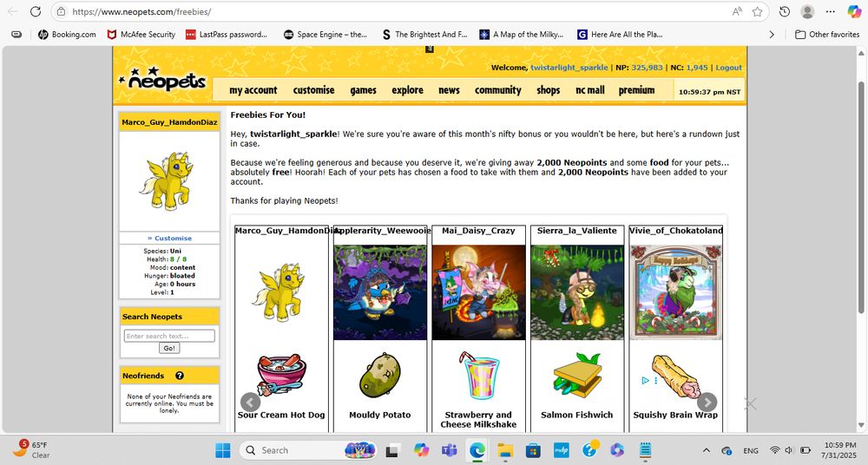Select the Vivie_of_Chokatoland pet image

(675, 293)
